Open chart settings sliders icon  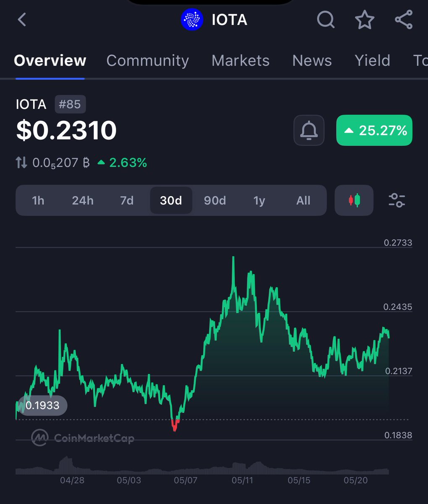click(x=396, y=200)
